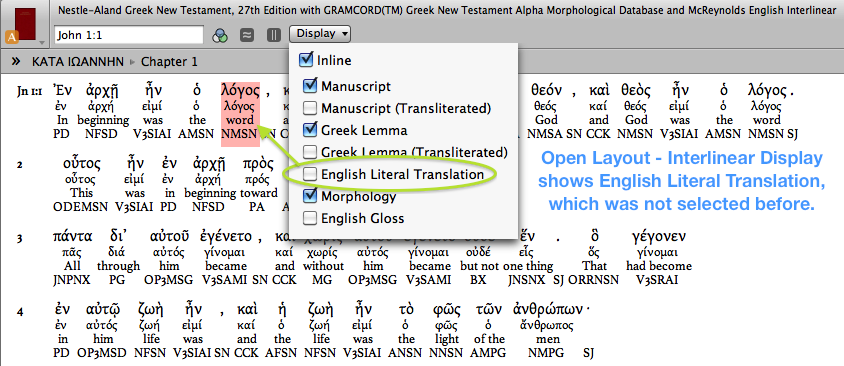Image resolution: width=844 pixels, height=366 pixels.
Task: Click the gloss "light"
Action: pyautogui.click(x=447, y=339)
